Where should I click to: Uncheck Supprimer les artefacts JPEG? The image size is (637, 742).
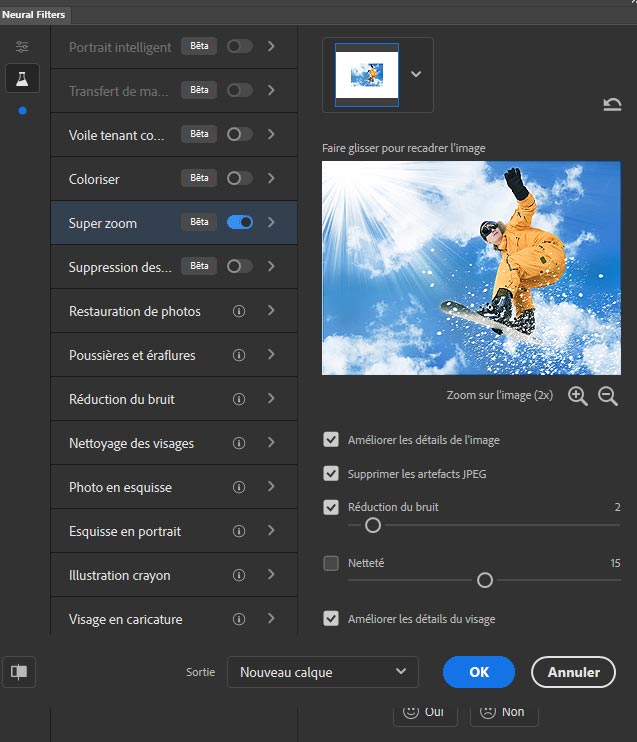point(331,473)
